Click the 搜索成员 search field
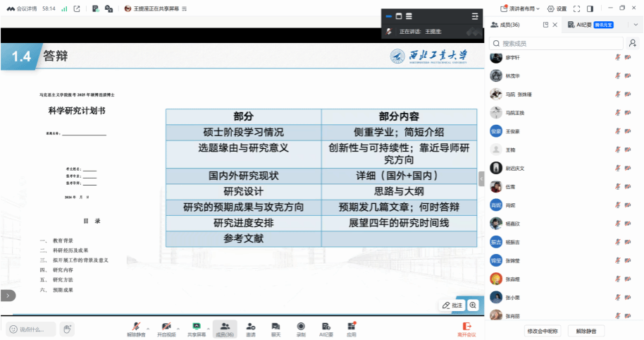The image size is (644, 340). (557, 43)
